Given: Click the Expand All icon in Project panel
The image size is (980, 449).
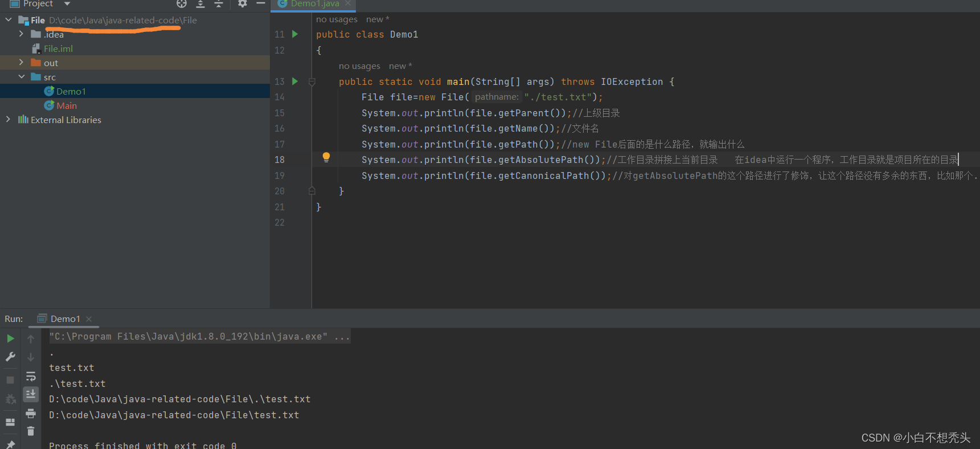Looking at the screenshot, I should 200,3.
